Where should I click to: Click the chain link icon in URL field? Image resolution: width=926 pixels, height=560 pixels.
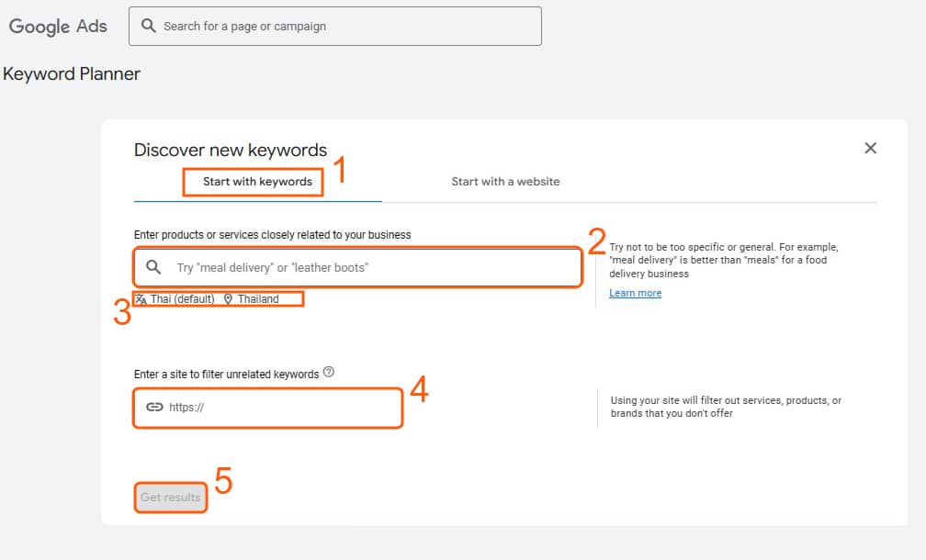(154, 408)
